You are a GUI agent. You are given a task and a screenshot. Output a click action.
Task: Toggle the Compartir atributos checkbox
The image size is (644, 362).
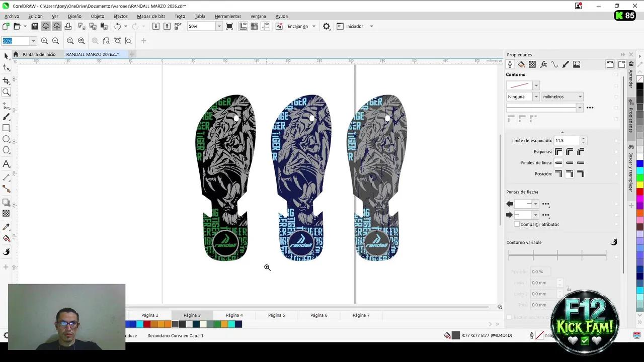[x=517, y=224]
